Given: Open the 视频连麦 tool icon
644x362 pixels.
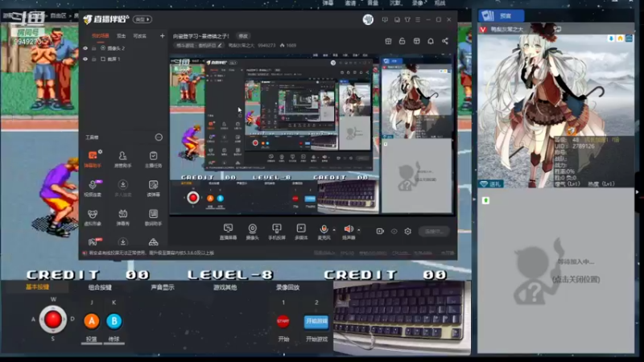Looking at the screenshot, I should point(93,187).
